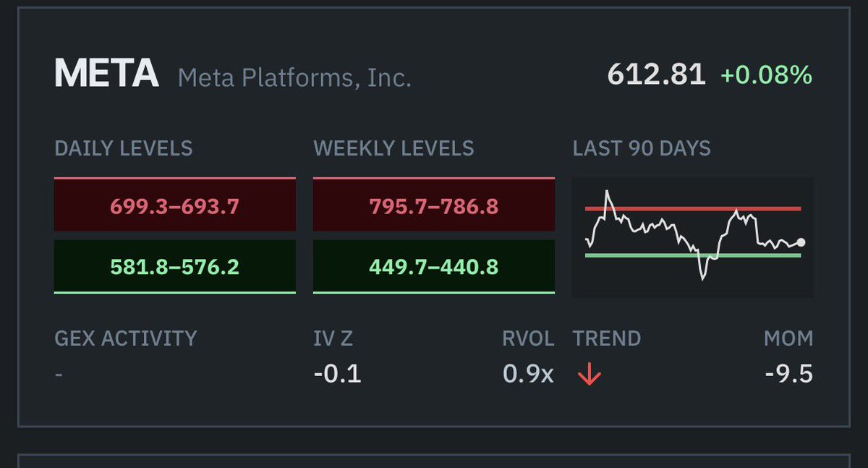Select weekly support level 449.7–440.8
Viewport: 868px width, 468px height.
[434, 267]
